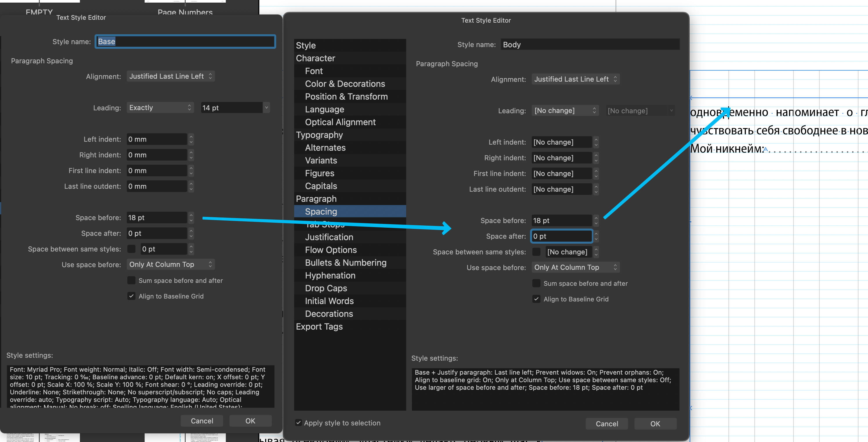Toggle Space between same styles checkbox in Body editor
868x442 pixels.
[x=536, y=252]
